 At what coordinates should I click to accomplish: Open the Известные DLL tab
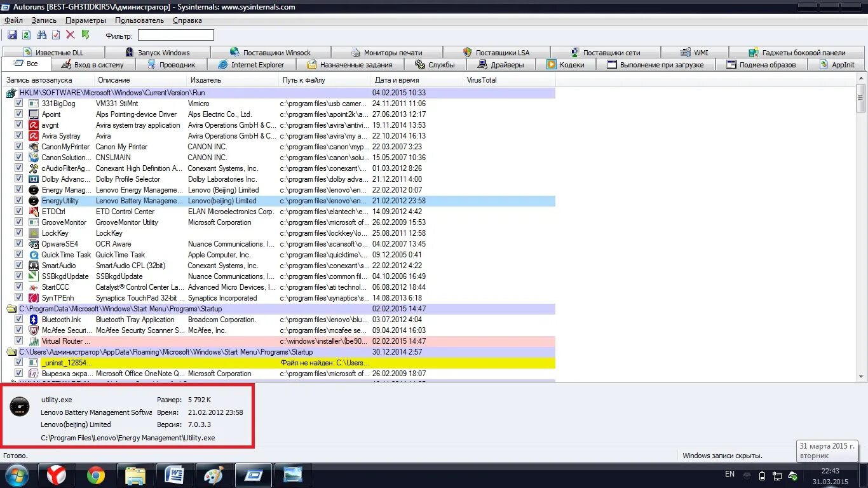[x=53, y=53]
